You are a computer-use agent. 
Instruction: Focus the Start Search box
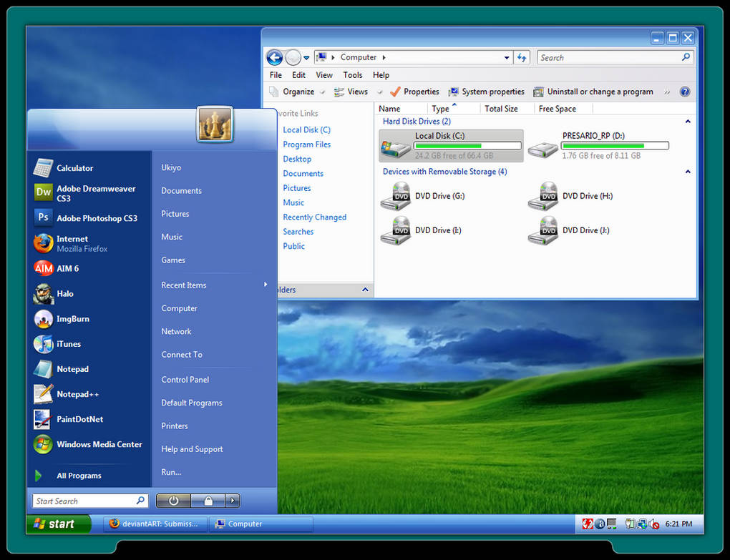click(x=90, y=501)
